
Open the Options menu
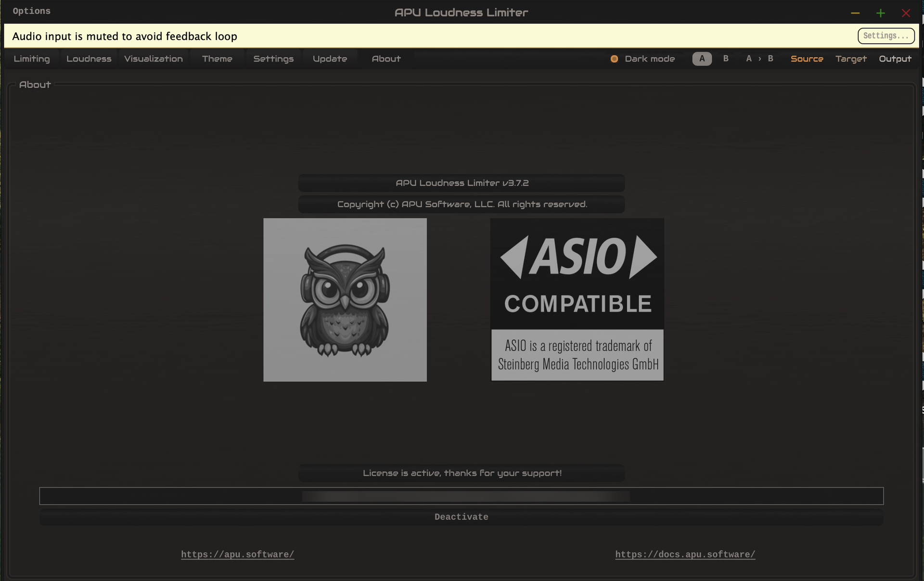click(x=31, y=11)
